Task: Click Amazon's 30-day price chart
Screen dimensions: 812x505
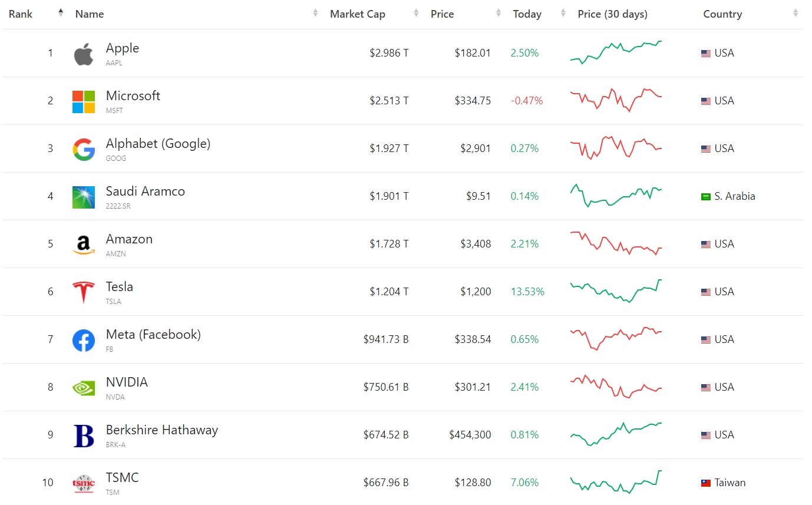Action: [616, 243]
